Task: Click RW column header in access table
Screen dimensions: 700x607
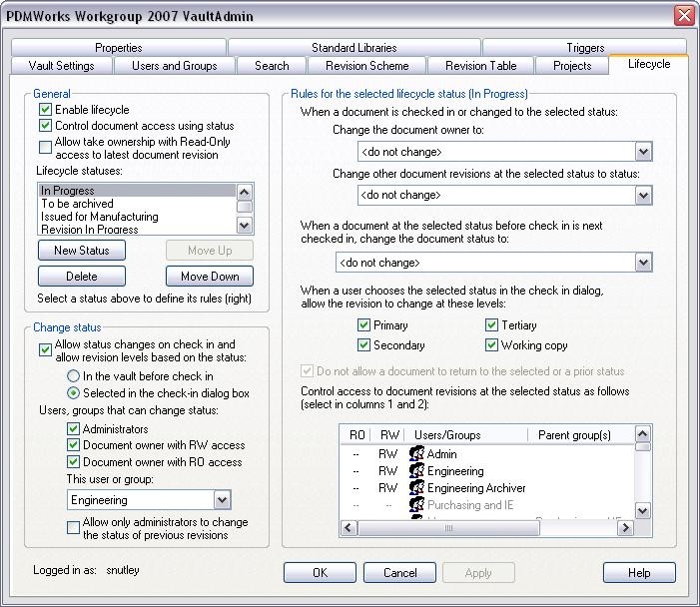Action: tap(388, 434)
